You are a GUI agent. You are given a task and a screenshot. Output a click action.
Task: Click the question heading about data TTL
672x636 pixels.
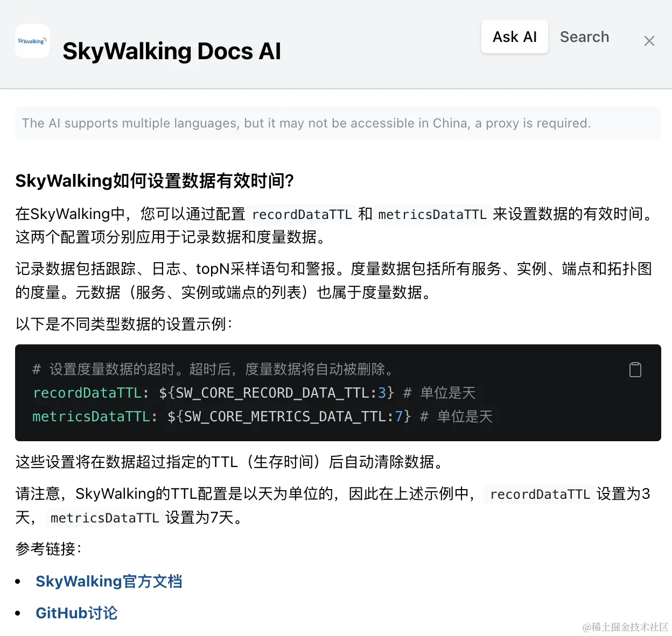point(155,181)
